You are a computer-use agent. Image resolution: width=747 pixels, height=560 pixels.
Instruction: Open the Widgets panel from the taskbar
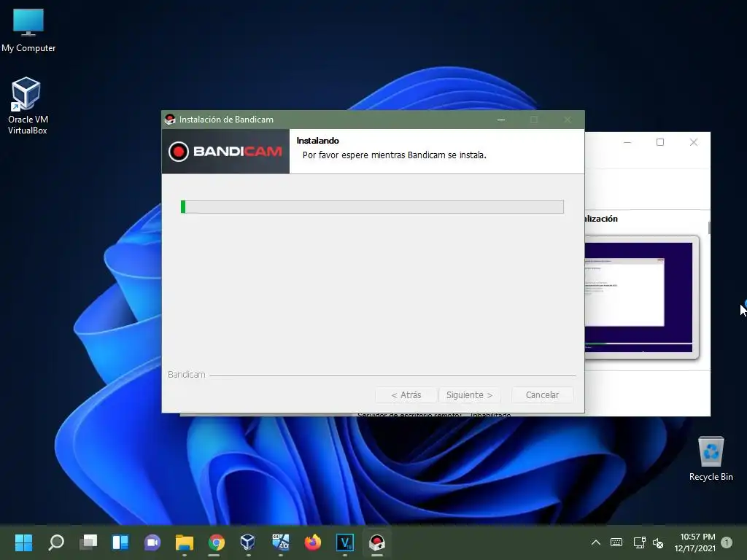click(x=120, y=542)
